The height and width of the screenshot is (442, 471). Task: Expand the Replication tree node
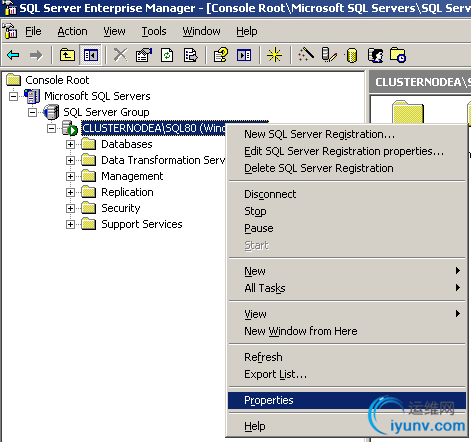[x=70, y=192]
